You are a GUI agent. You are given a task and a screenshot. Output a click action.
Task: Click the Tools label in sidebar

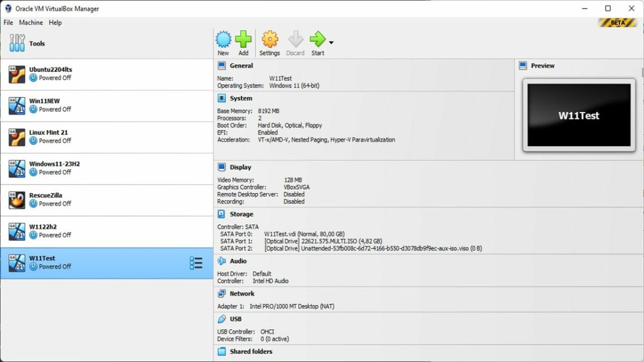coord(37,43)
